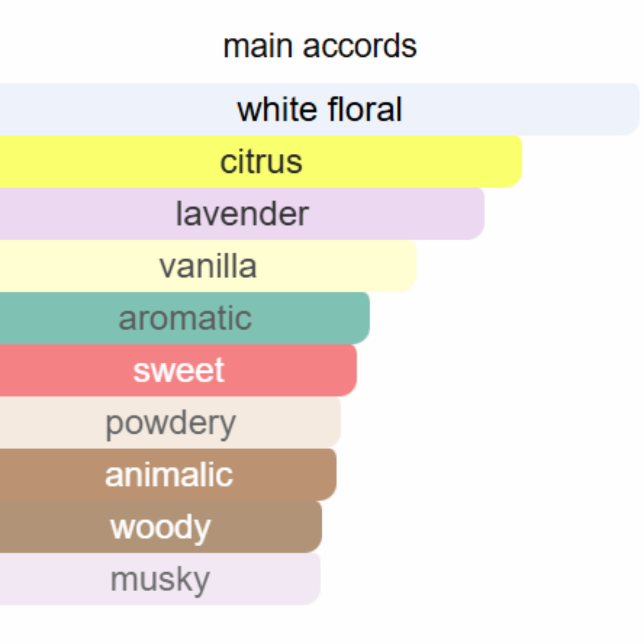Viewport: 644px width, 644px height.
Task: Click the "main accords" heading
Action: pyautogui.click(x=320, y=46)
